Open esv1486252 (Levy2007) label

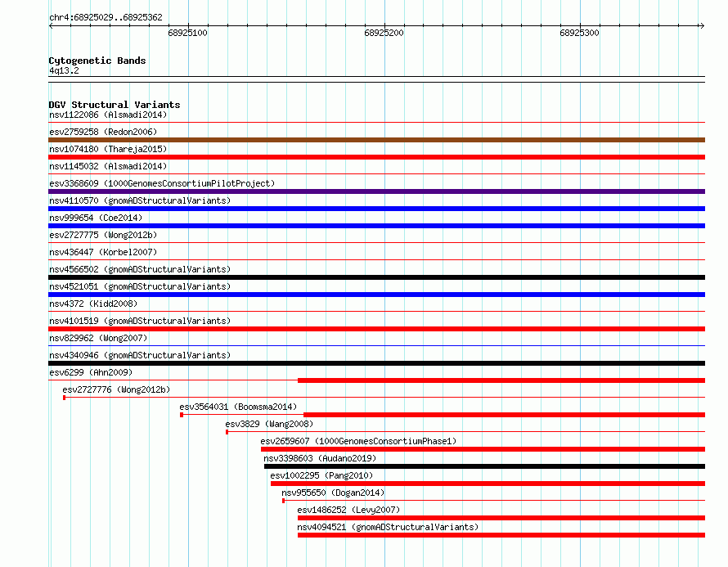pos(348,510)
